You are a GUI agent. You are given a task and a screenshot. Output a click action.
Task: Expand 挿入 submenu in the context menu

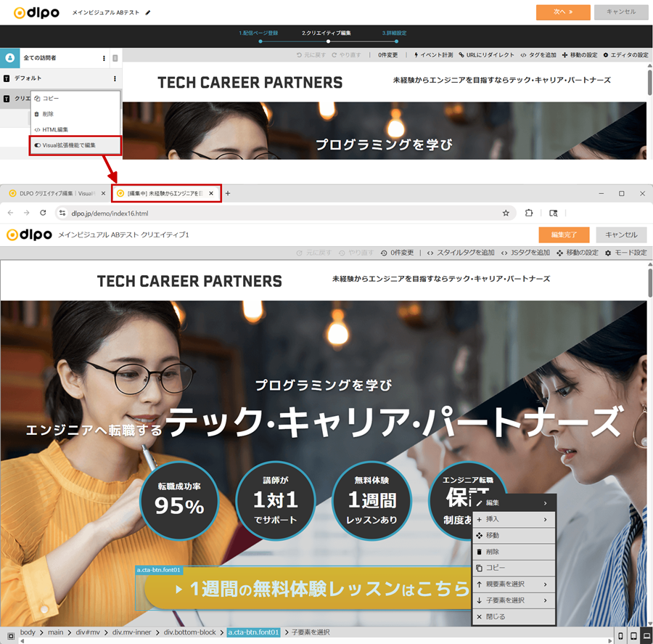(x=514, y=519)
